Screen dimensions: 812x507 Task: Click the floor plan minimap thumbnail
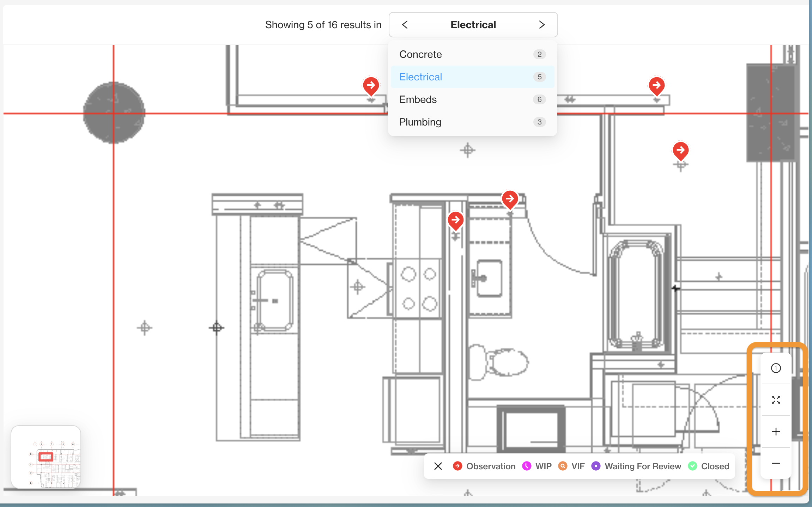pos(46,457)
